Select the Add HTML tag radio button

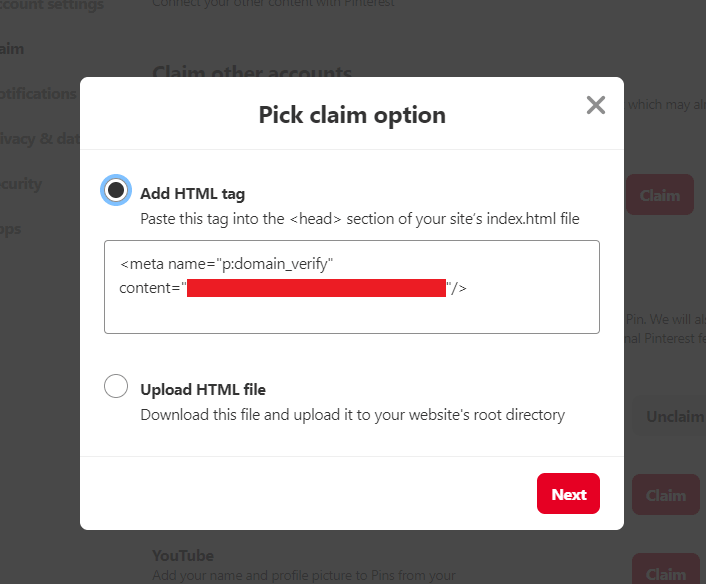pyautogui.click(x=116, y=189)
